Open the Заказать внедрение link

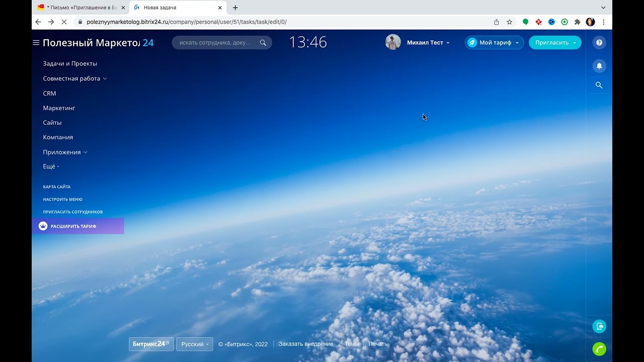click(305, 344)
